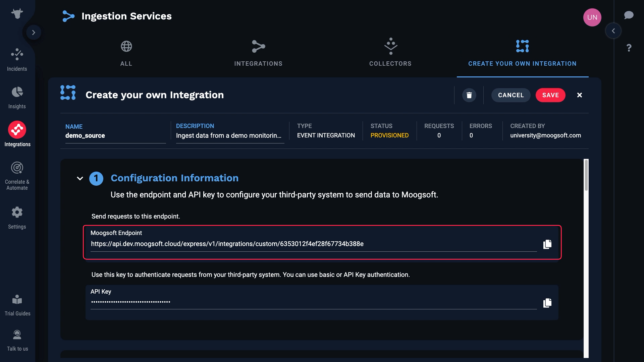Open the Insights pie chart icon
The height and width of the screenshot is (362, 644).
click(x=17, y=92)
